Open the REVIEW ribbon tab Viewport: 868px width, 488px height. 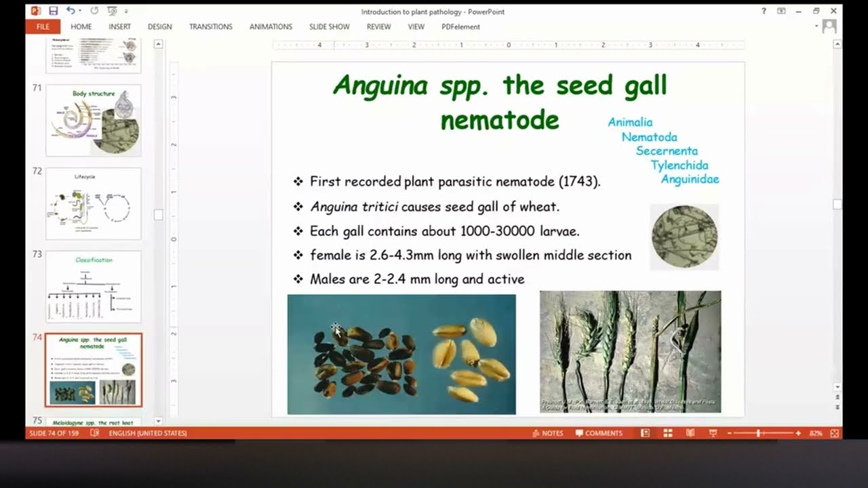pos(379,26)
